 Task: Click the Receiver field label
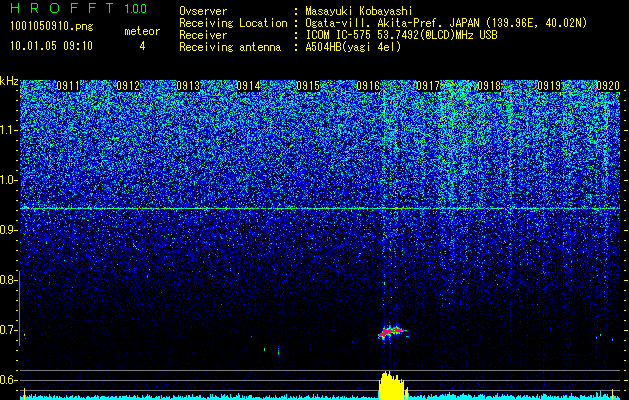[203, 35]
